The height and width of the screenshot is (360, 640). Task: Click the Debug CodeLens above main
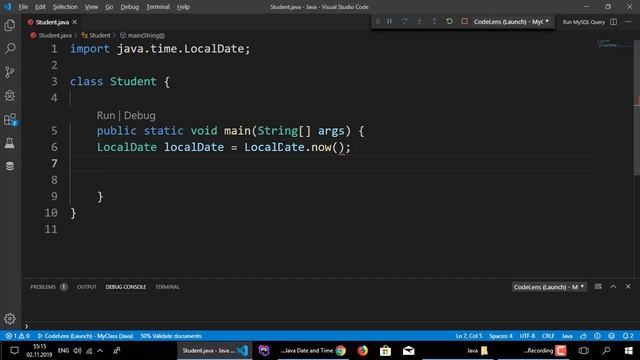[x=140, y=116]
